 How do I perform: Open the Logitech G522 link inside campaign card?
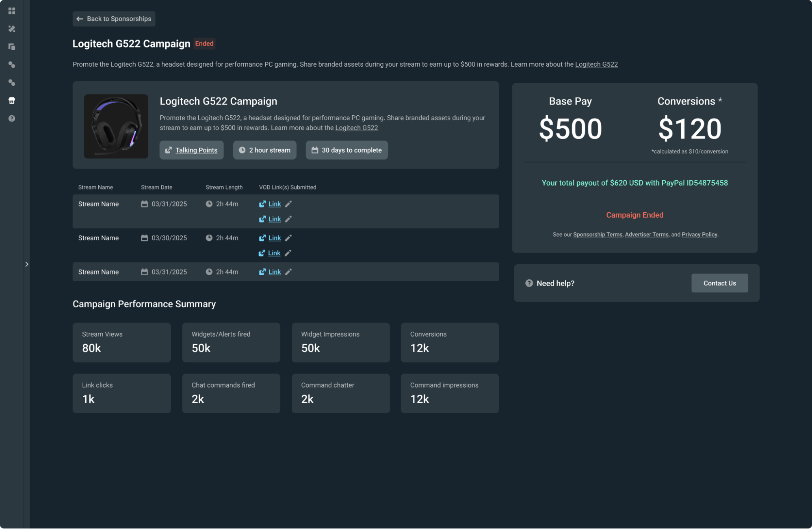(356, 127)
